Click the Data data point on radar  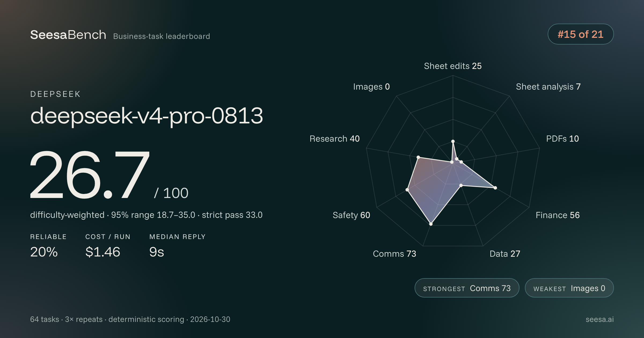(461, 185)
